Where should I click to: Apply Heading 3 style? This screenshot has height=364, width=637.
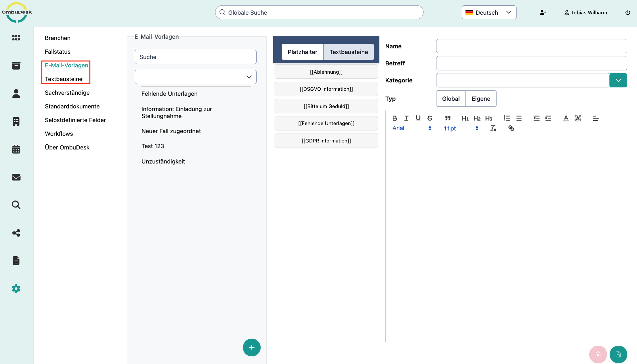point(489,118)
